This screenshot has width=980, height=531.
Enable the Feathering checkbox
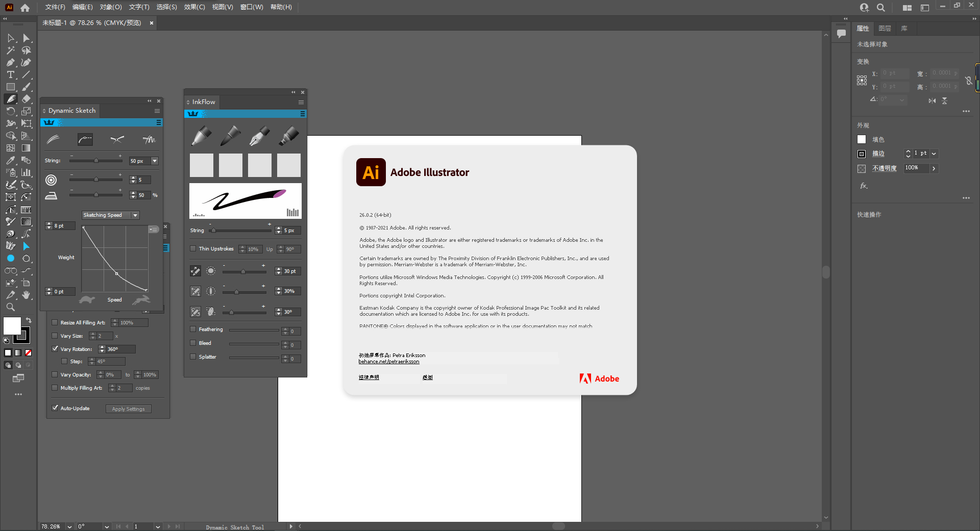(193, 330)
